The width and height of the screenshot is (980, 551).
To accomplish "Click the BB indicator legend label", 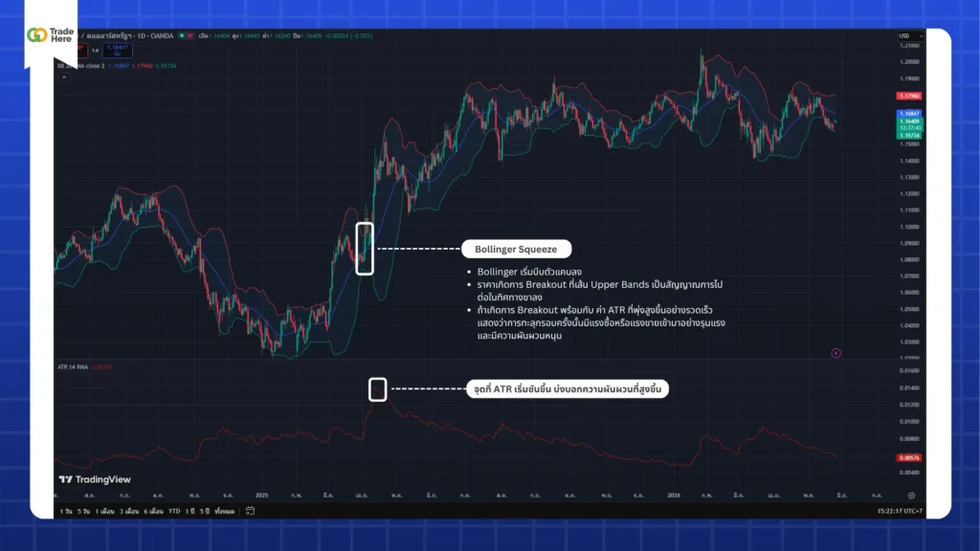I will click(x=81, y=66).
